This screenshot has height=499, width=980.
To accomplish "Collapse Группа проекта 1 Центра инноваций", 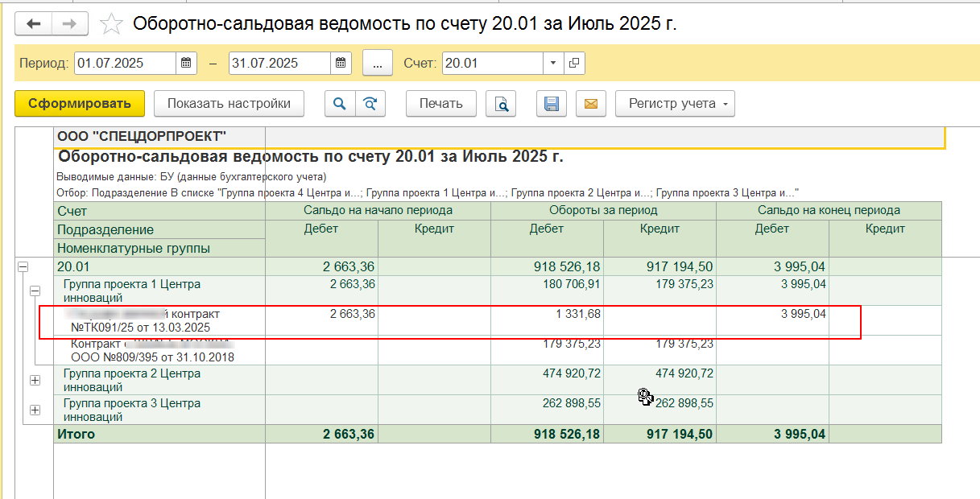I will pos(35,290).
